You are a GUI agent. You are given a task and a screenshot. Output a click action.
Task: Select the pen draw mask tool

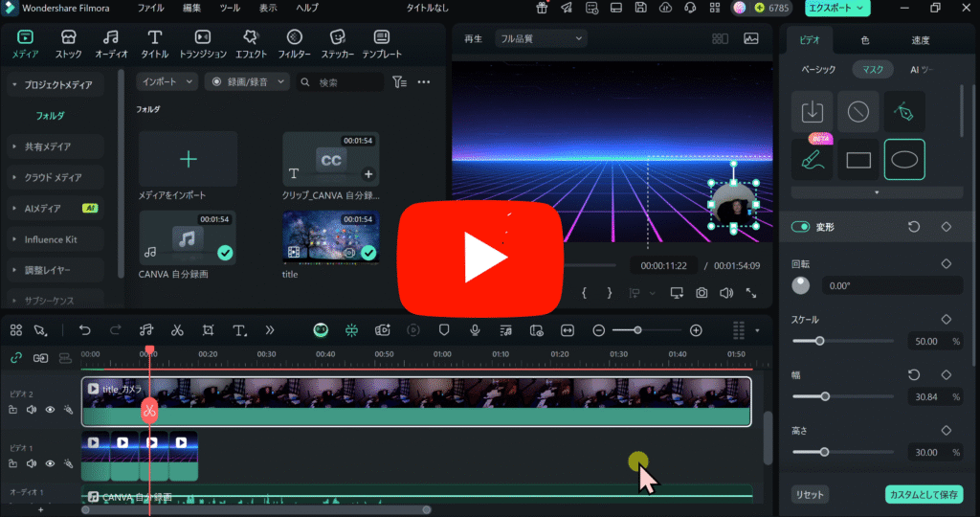coord(904,112)
